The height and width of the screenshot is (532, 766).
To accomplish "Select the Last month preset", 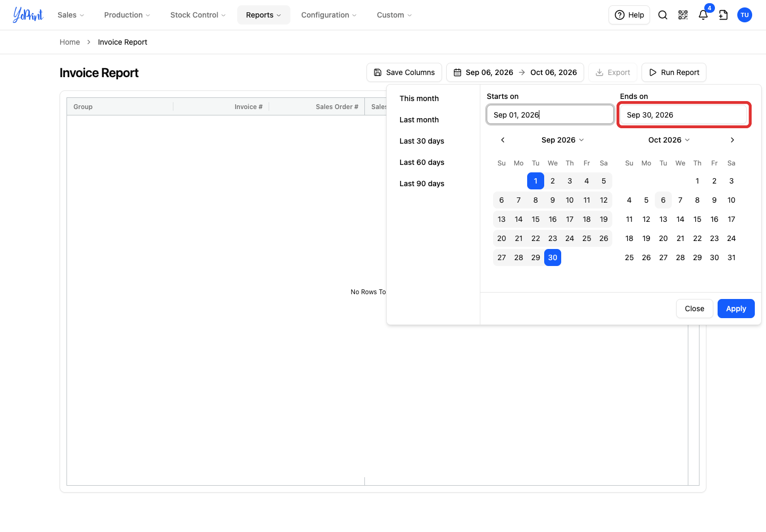I will pyautogui.click(x=419, y=120).
